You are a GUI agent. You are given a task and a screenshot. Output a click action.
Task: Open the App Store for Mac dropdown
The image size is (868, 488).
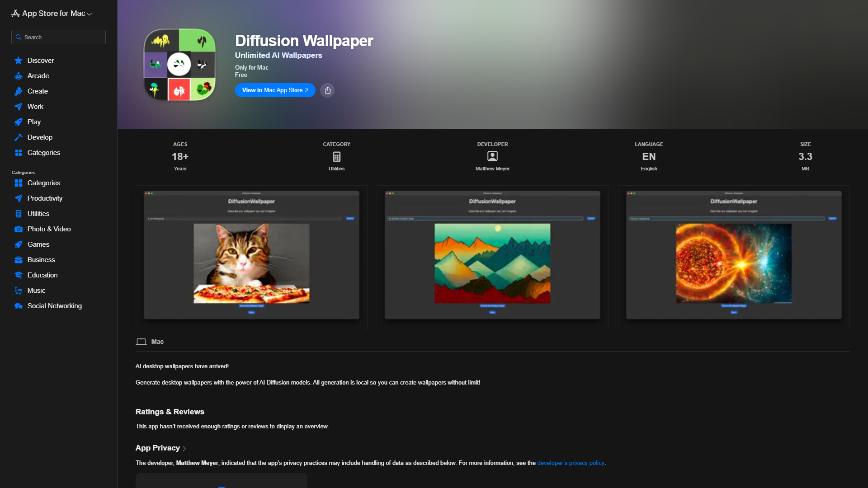(x=52, y=14)
